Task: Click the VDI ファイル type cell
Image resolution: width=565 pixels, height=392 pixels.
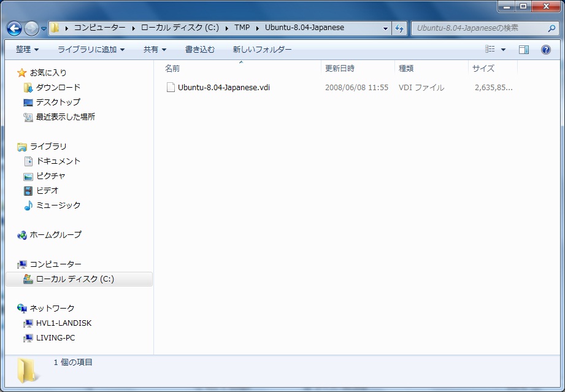Action: [x=421, y=88]
